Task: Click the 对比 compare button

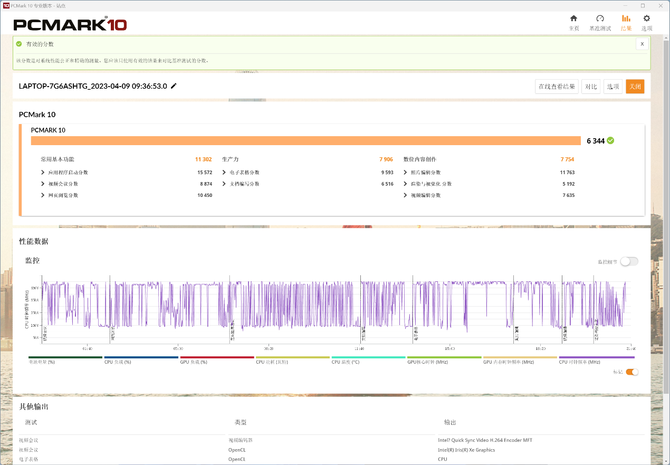Action: click(591, 86)
